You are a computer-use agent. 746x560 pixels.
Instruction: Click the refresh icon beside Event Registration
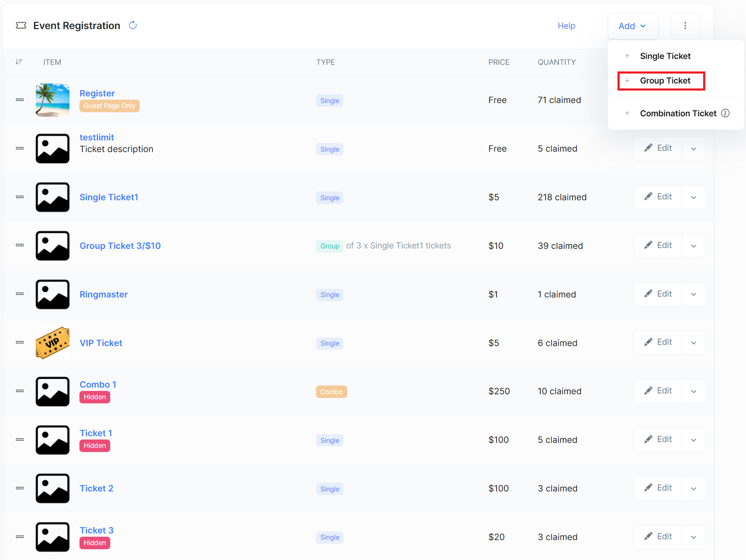point(133,25)
